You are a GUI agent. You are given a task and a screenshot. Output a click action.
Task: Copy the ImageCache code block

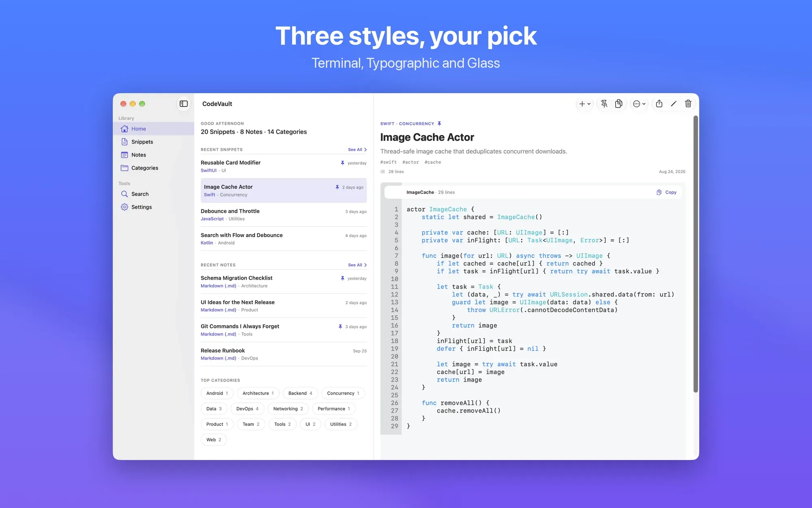pyautogui.click(x=667, y=192)
